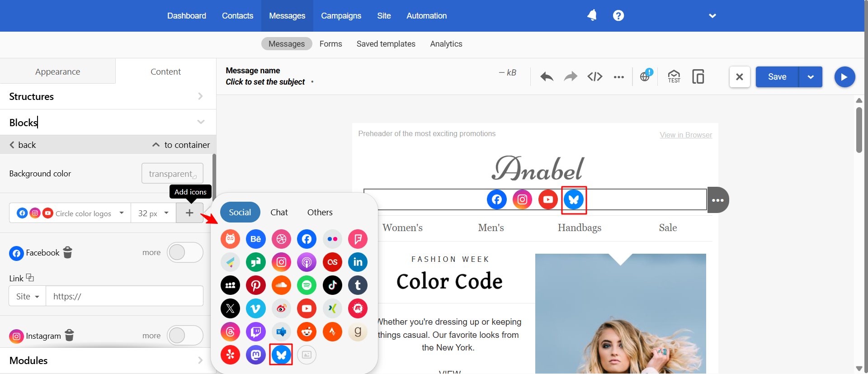
Task: Add the Apple Podcasts icon from the picker
Action: tap(307, 262)
